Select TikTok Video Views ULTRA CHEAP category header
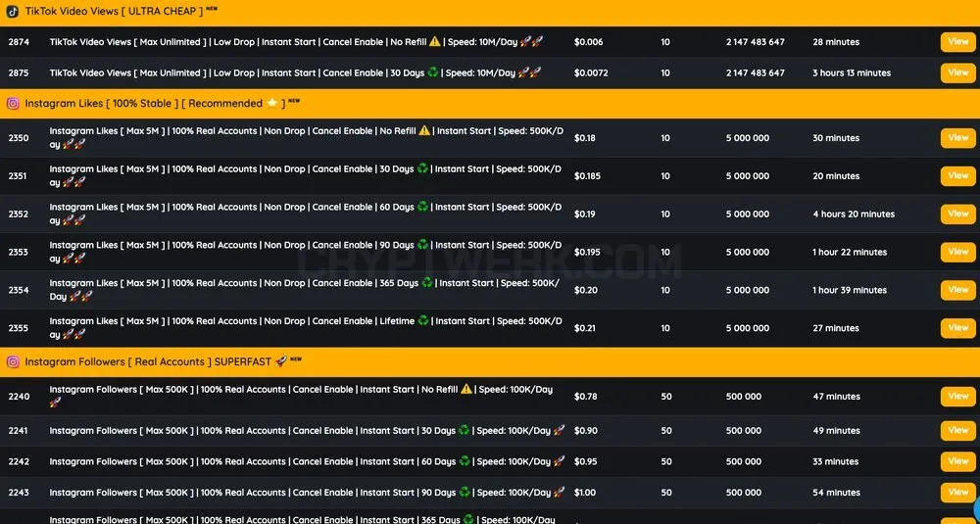This screenshot has width=980, height=524. pyautogui.click(x=490, y=13)
